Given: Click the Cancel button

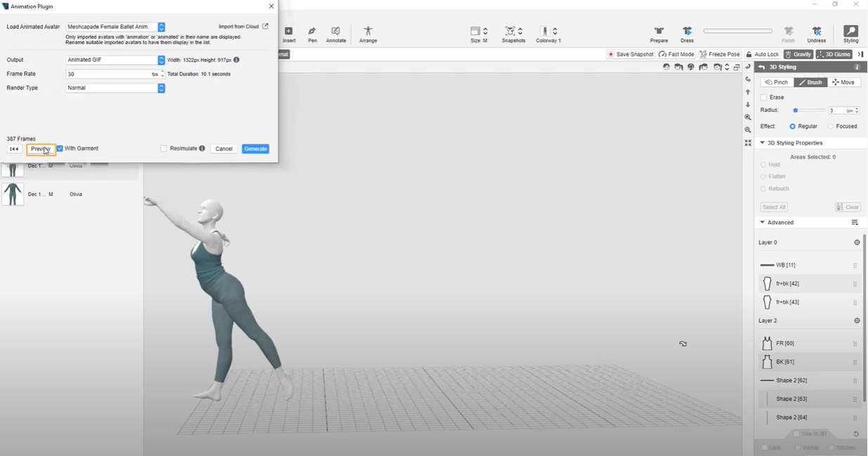Looking at the screenshot, I should tap(224, 149).
